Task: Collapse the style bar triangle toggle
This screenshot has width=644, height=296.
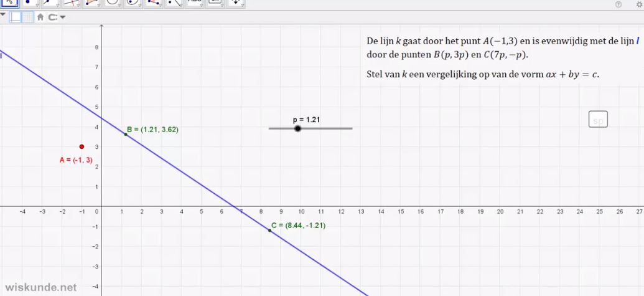Action: 2,15
